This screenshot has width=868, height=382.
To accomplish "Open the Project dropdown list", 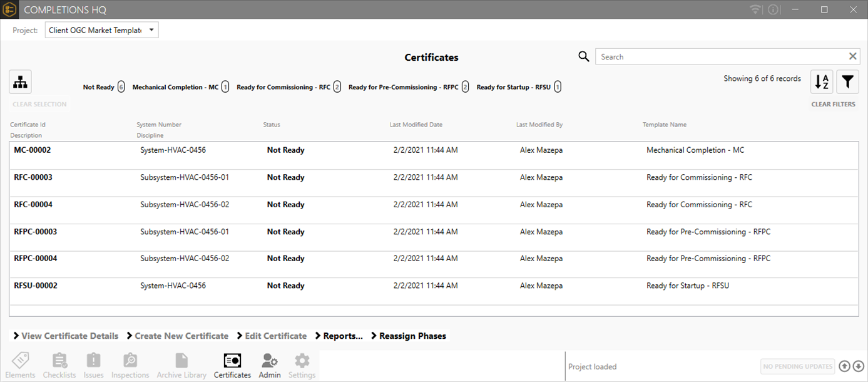I will coord(102,30).
